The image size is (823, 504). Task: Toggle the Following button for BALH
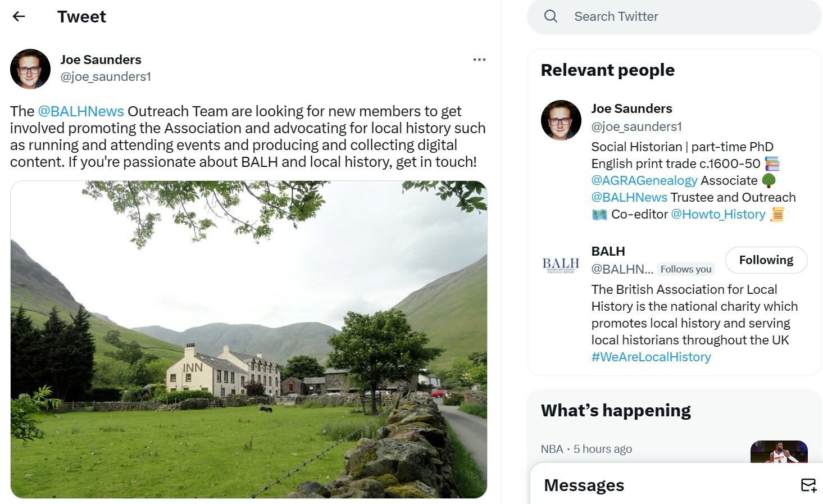(x=766, y=260)
